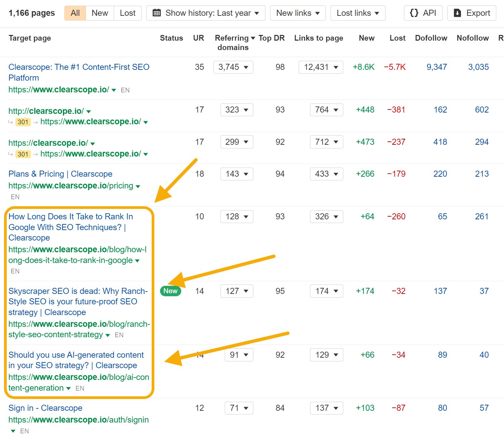This screenshot has height=440, width=504.
Task: Click the Export download icon
Action: click(x=457, y=13)
